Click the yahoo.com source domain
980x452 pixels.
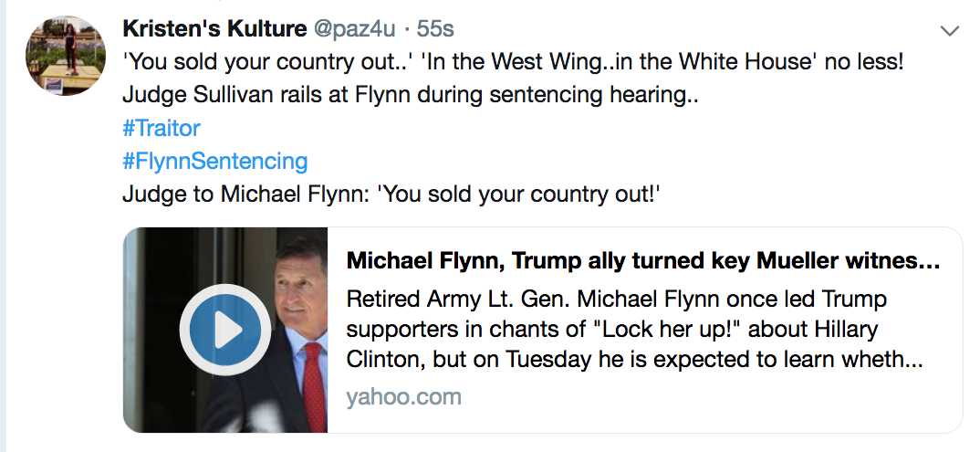coord(403,397)
